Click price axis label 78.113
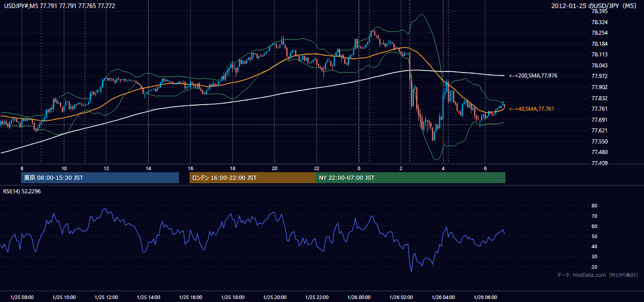 point(601,54)
